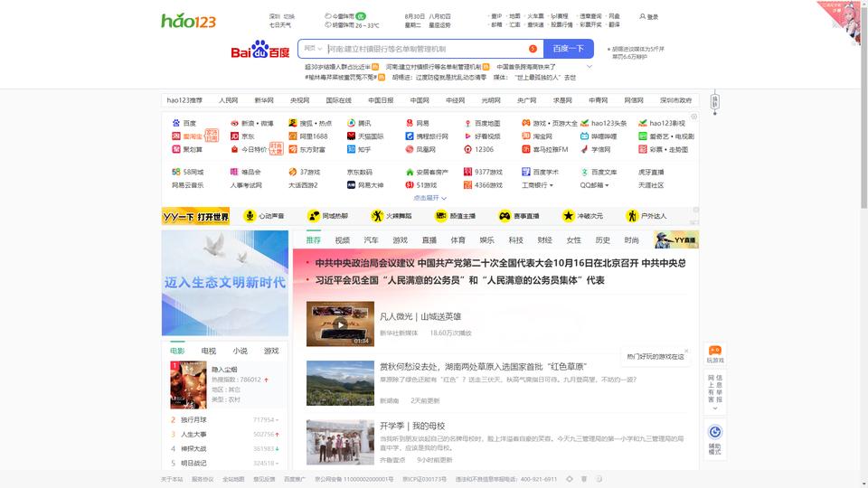
Task: Open the 户外达人 hiker icon
Action: (632, 216)
